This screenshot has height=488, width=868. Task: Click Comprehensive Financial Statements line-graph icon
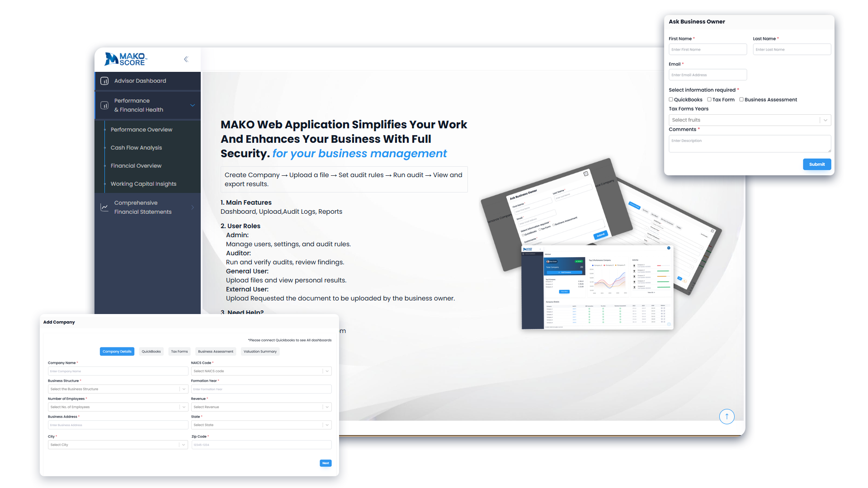tap(104, 207)
